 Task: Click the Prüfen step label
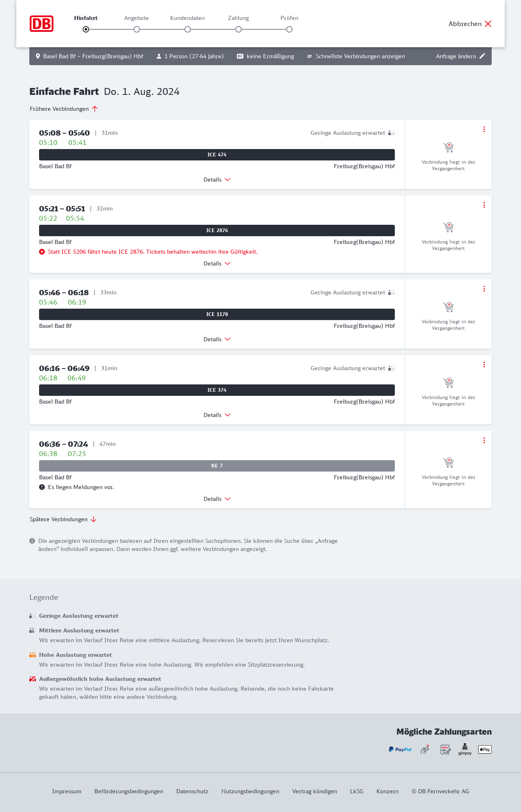point(289,18)
